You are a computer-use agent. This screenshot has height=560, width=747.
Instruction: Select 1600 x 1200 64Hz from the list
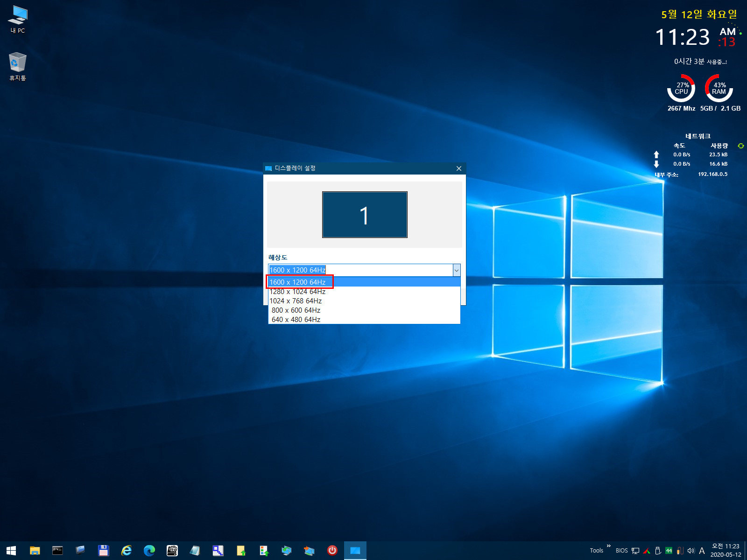click(x=364, y=282)
